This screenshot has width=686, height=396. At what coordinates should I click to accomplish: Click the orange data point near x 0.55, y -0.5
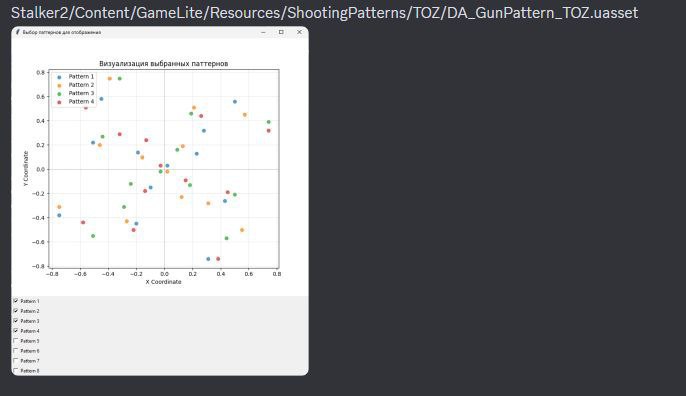(x=242, y=230)
